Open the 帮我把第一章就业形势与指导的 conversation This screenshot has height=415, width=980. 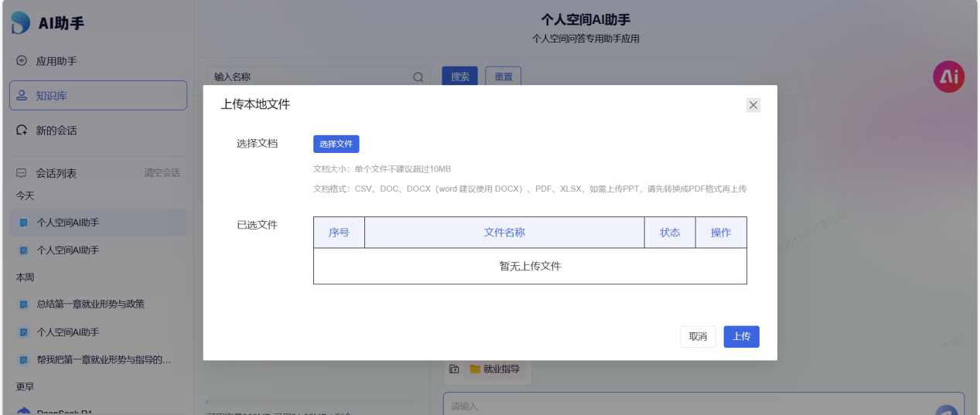pos(104,360)
